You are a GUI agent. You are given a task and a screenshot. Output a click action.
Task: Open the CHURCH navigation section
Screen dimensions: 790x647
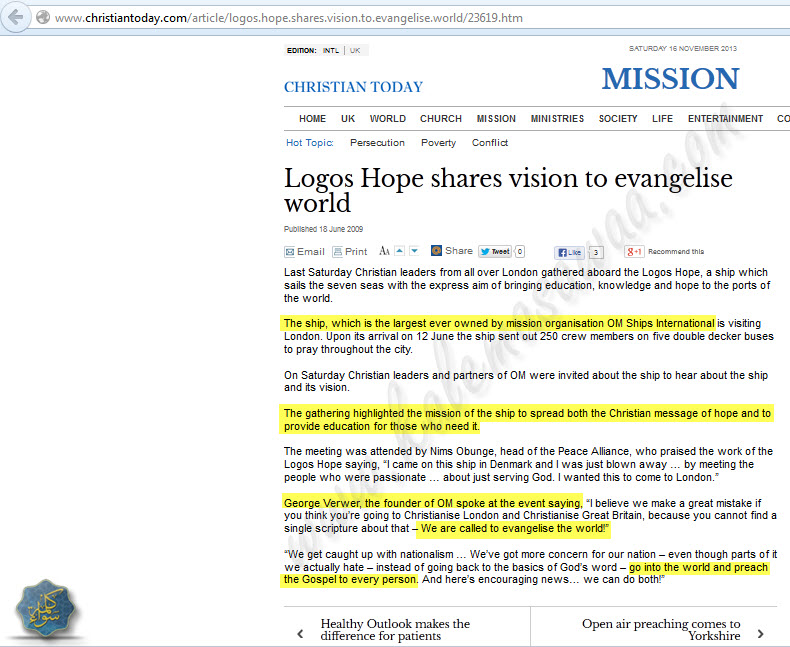[x=440, y=119]
